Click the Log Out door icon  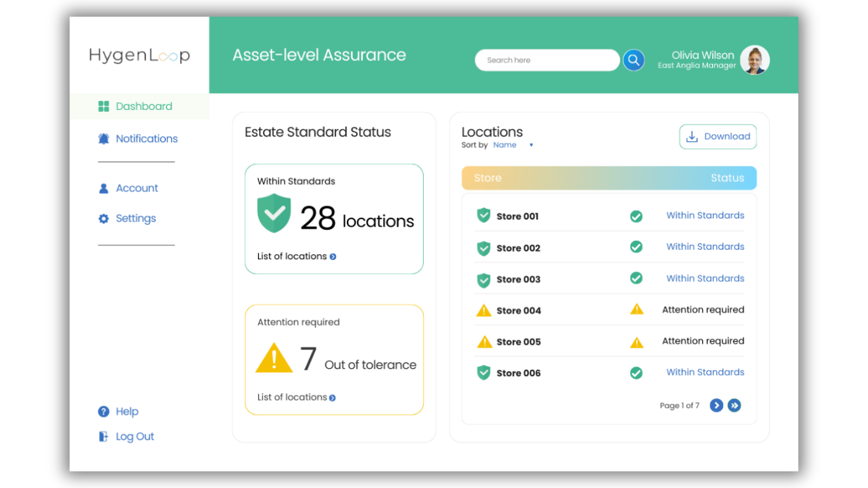104,437
